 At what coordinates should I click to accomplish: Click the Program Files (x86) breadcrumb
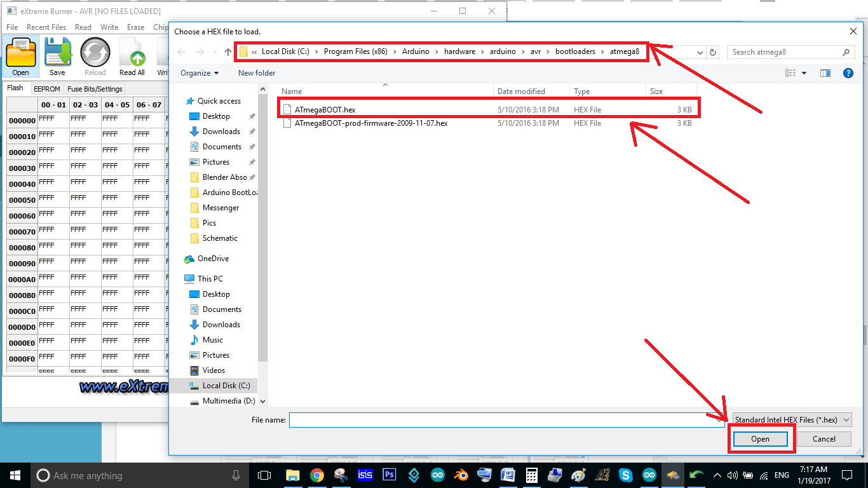click(356, 51)
